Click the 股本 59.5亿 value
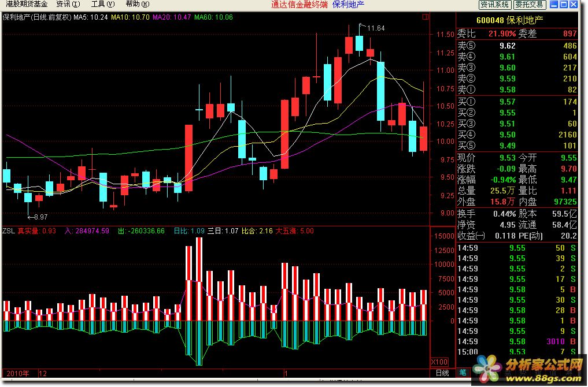The height and width of the screenshot is (387, 588). click(564, 214)
